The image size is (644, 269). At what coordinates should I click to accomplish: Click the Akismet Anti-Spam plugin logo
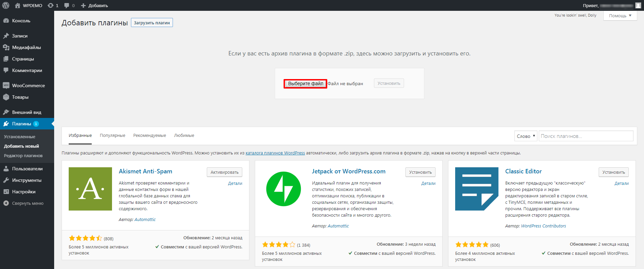(90, 189)
